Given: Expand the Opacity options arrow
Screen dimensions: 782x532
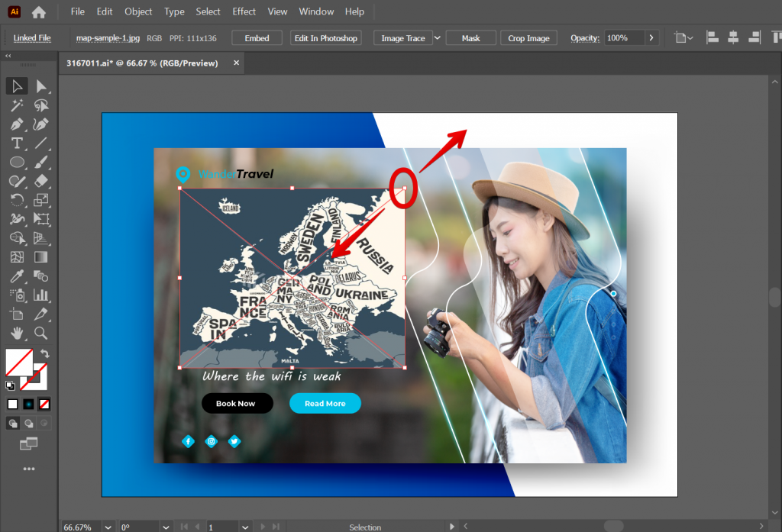Looking at the screenshot, I should pos(651,38).
